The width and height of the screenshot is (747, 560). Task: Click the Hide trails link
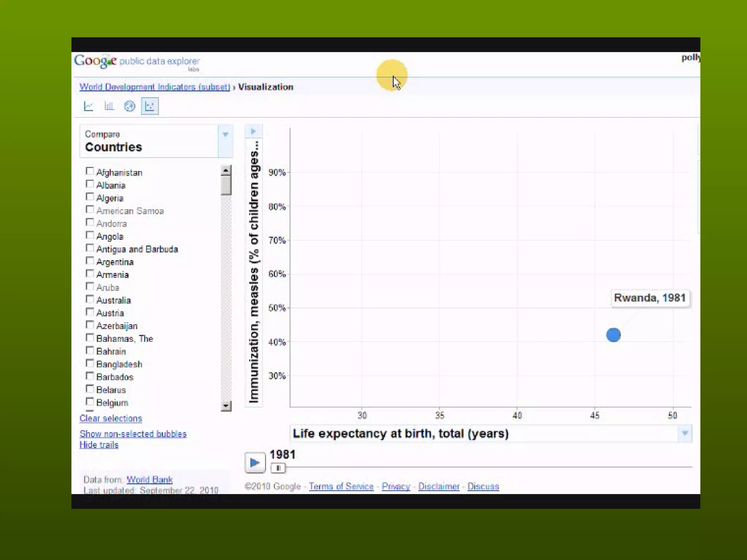[x=99, y=445]
